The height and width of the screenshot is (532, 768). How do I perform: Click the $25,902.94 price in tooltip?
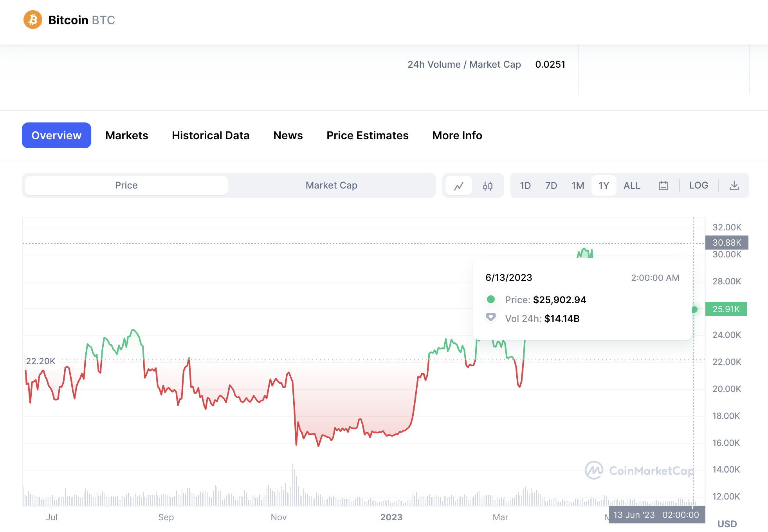click(560, 300)
